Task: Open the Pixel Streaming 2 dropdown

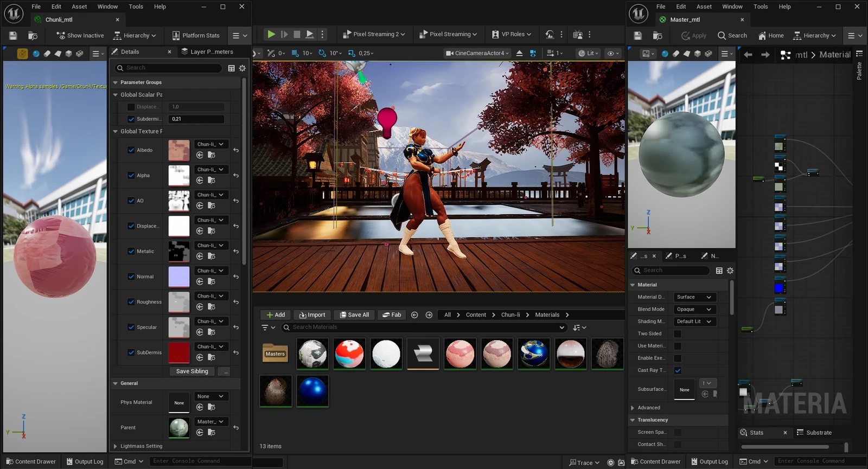Action: click(374, 34)
